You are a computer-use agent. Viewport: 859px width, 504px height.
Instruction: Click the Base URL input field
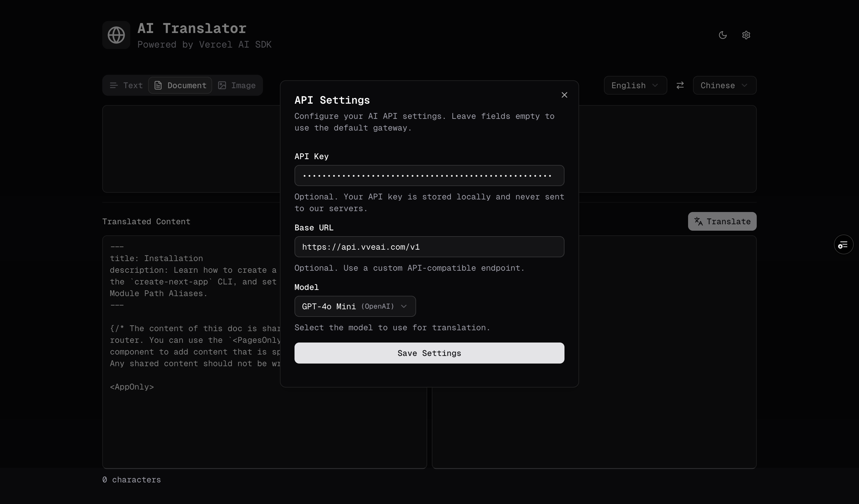(429, 247)
